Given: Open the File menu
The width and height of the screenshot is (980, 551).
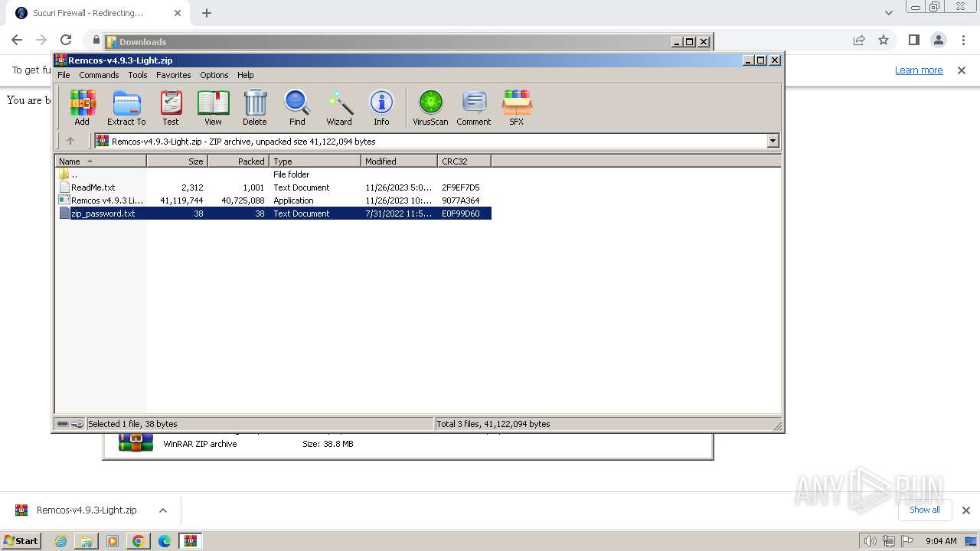Looking at the screenshot, I should coord(64,75).
